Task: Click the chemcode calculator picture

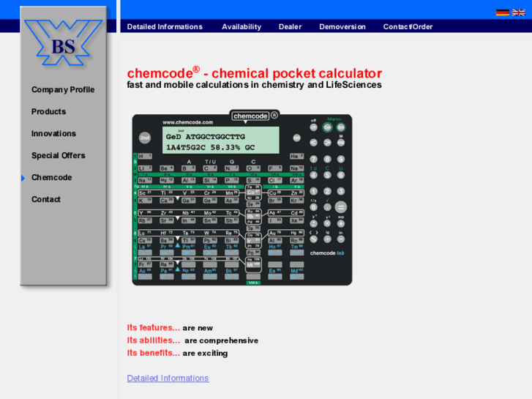Action: point(242,197)
